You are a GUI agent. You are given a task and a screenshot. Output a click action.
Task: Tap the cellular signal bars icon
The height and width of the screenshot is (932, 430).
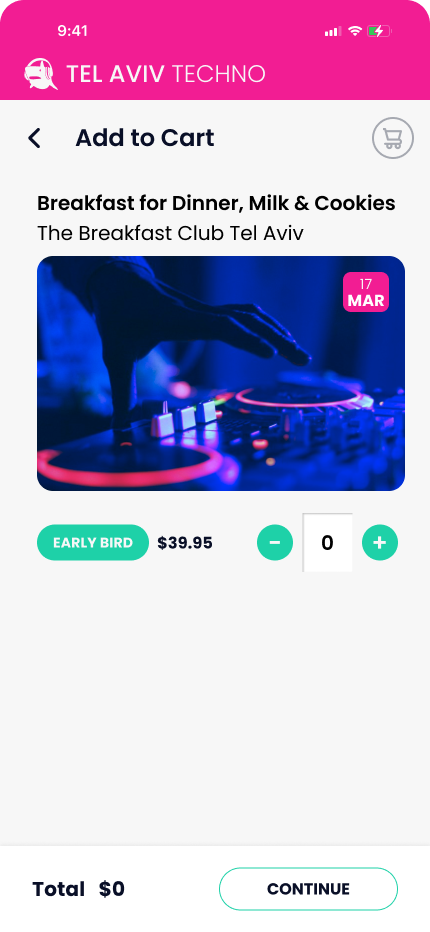pyautogui.click(x=332, y=32)
